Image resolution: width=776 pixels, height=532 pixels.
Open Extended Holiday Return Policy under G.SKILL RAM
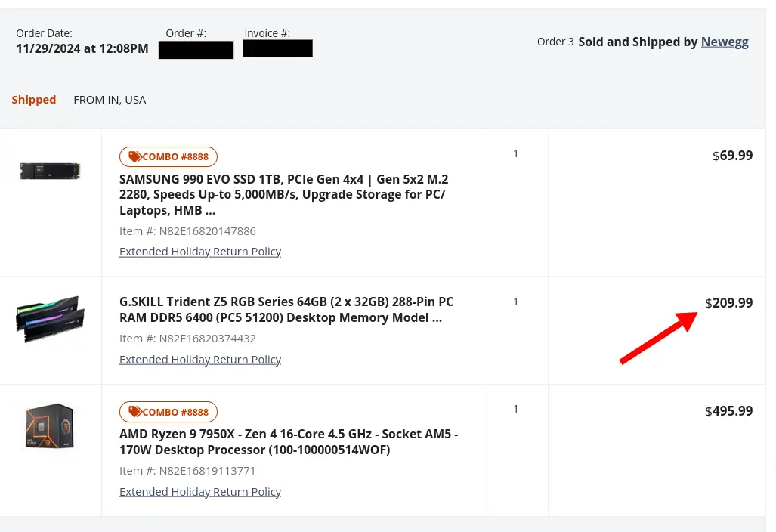[x=200, y=359]
